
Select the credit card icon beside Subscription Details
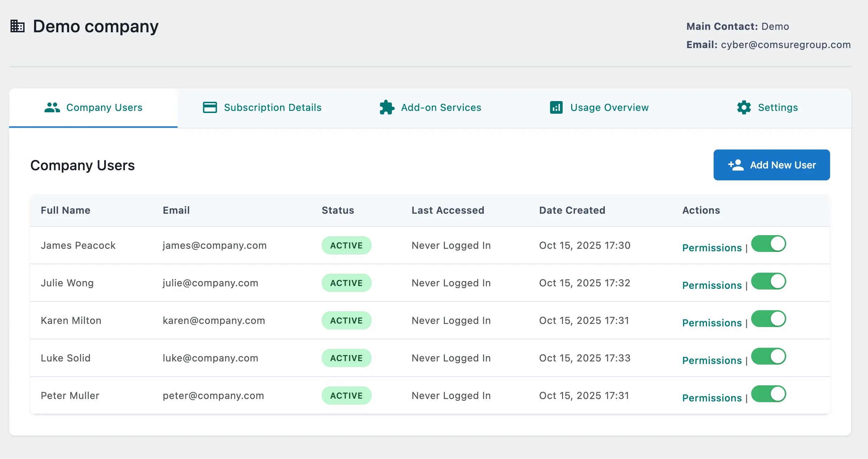point(209,107)
